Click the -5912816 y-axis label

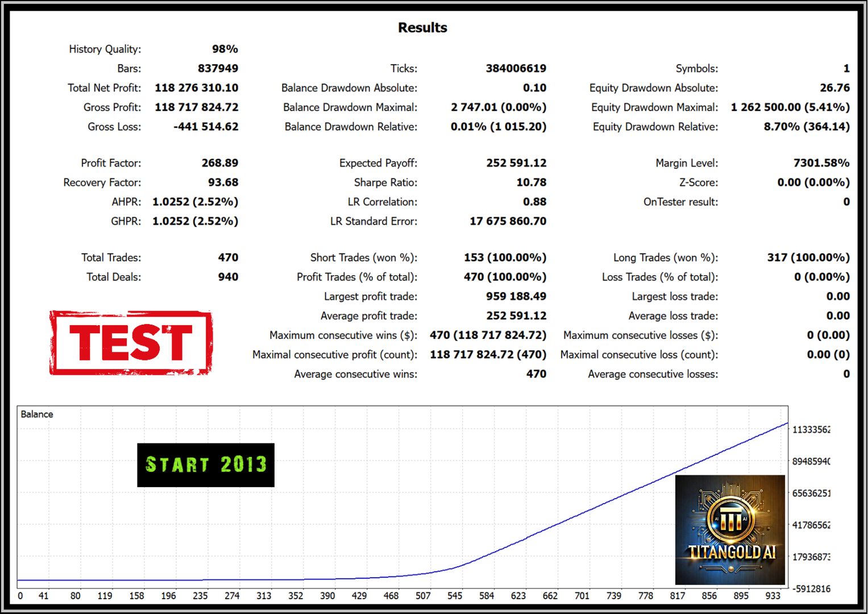(812, 589)
